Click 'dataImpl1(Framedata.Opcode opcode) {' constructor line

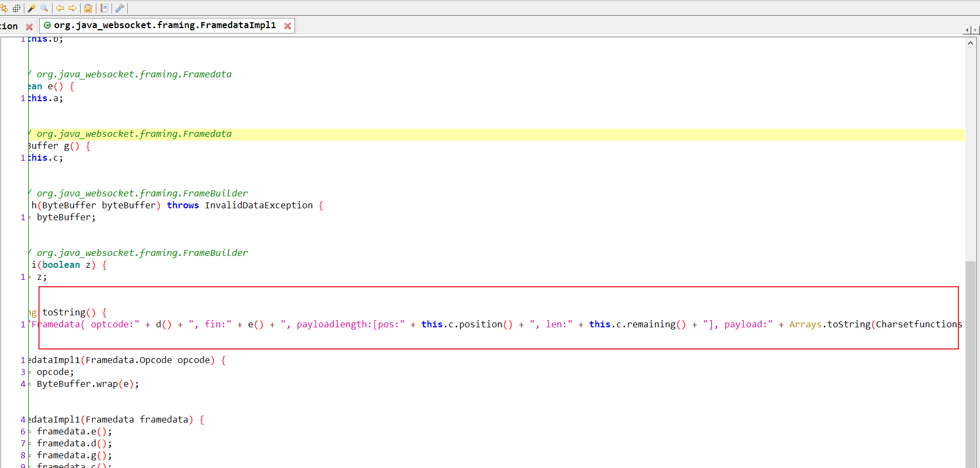pos(127,360)
